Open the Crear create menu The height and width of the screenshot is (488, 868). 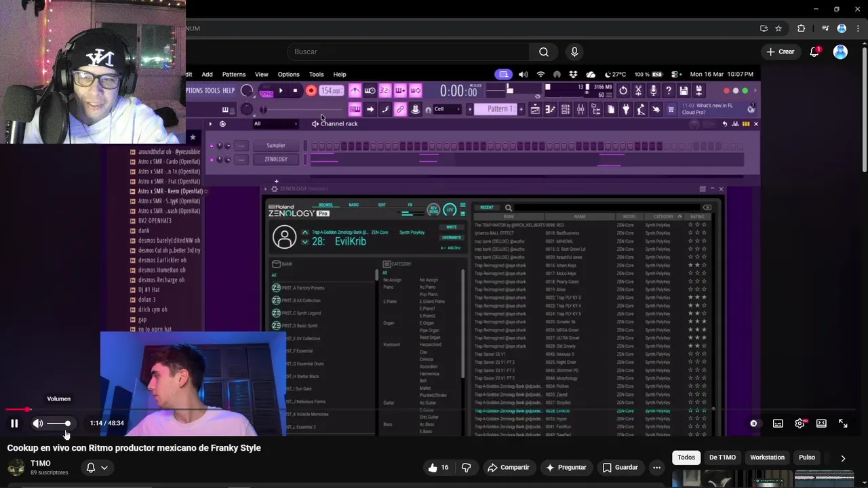[780, 52]
